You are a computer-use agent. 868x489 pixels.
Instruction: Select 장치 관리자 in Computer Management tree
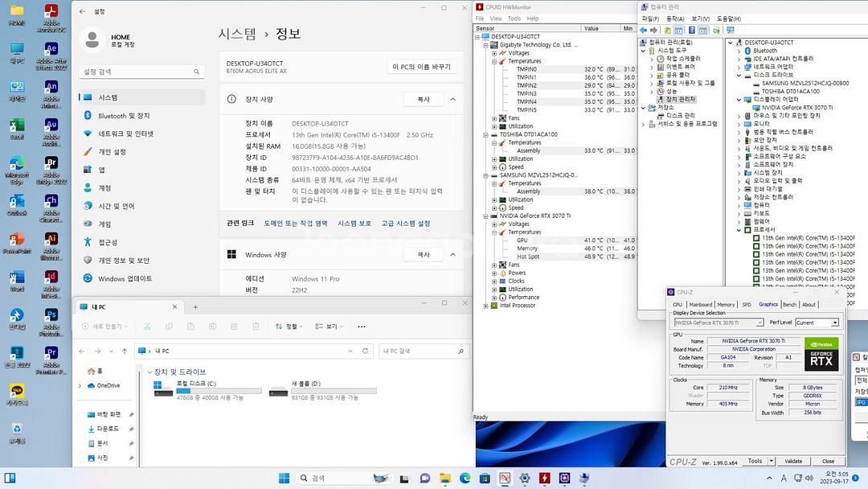coord(681,99)
